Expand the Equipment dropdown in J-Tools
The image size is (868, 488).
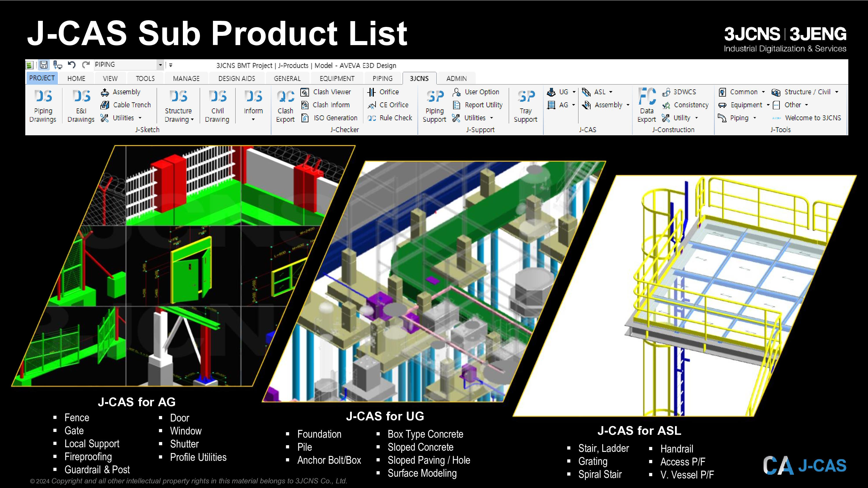tap(768, 105)
